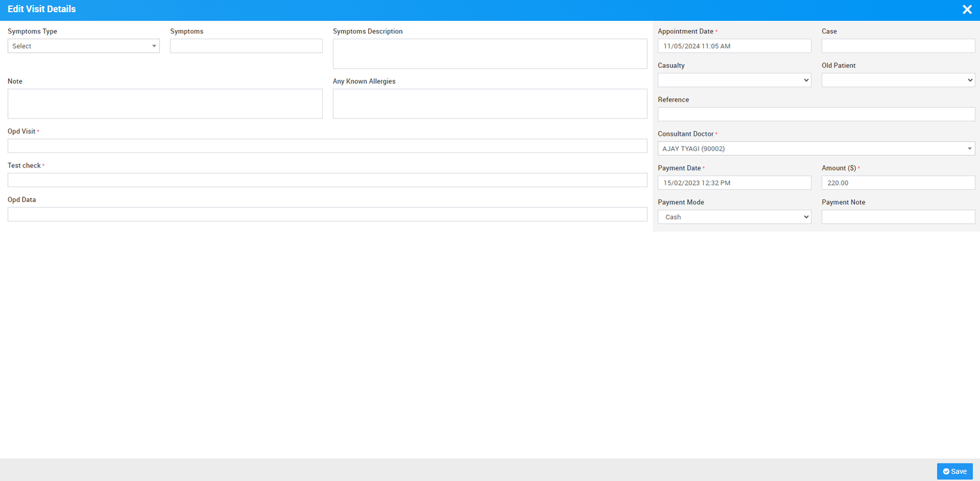Focus the Payment Note input field
This screenshot has height=481, width=980.
(897, 217)
